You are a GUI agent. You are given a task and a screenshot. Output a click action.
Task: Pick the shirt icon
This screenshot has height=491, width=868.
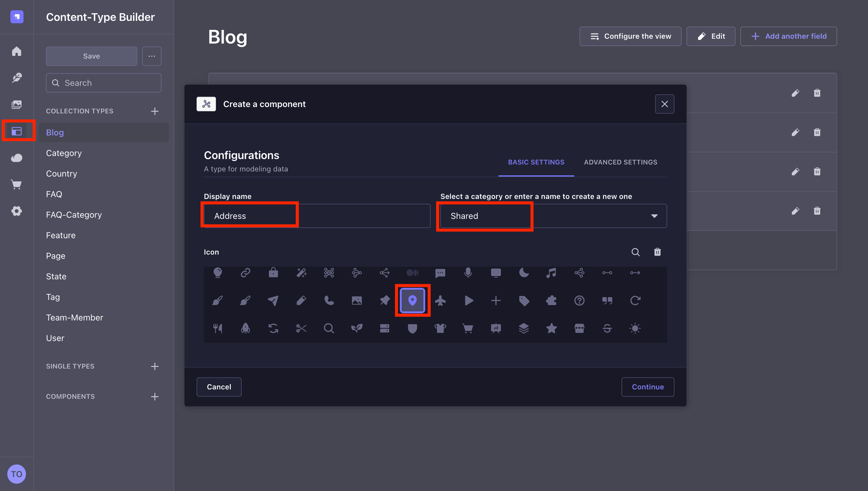point(440,328)
